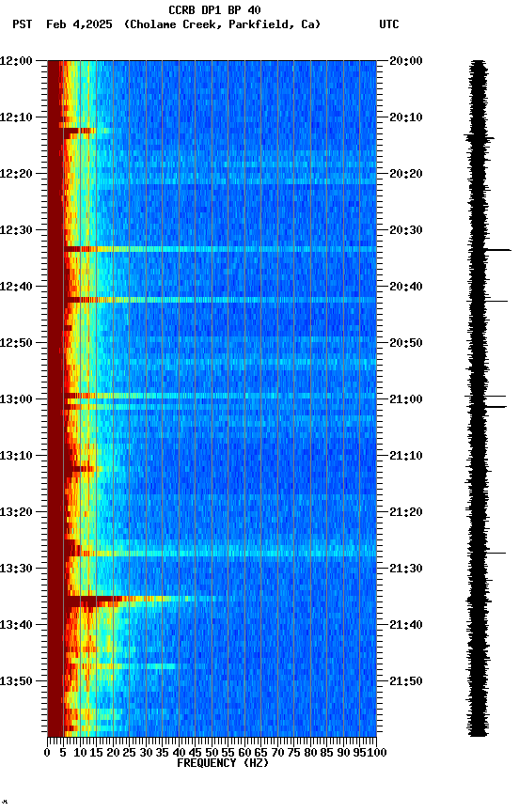The image size is (519, 812).
Task: Click the seismogram spike near 21:27 UTC
Action: [495, 553]
